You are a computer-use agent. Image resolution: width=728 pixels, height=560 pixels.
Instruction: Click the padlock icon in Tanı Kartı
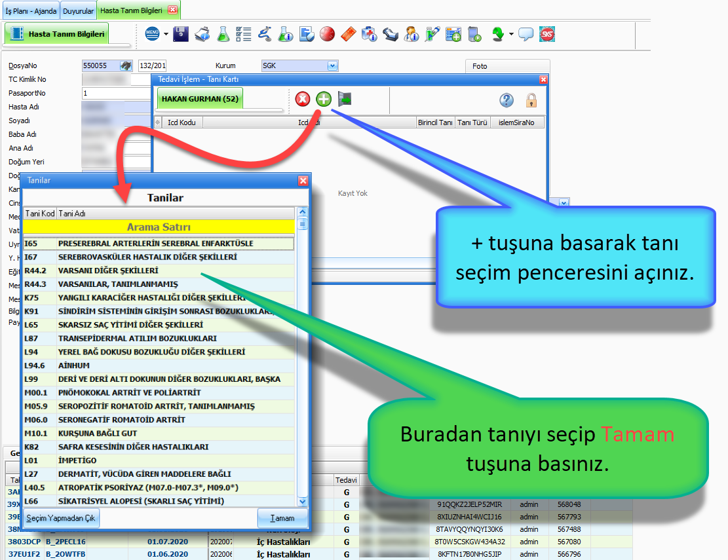click(531, 100)
